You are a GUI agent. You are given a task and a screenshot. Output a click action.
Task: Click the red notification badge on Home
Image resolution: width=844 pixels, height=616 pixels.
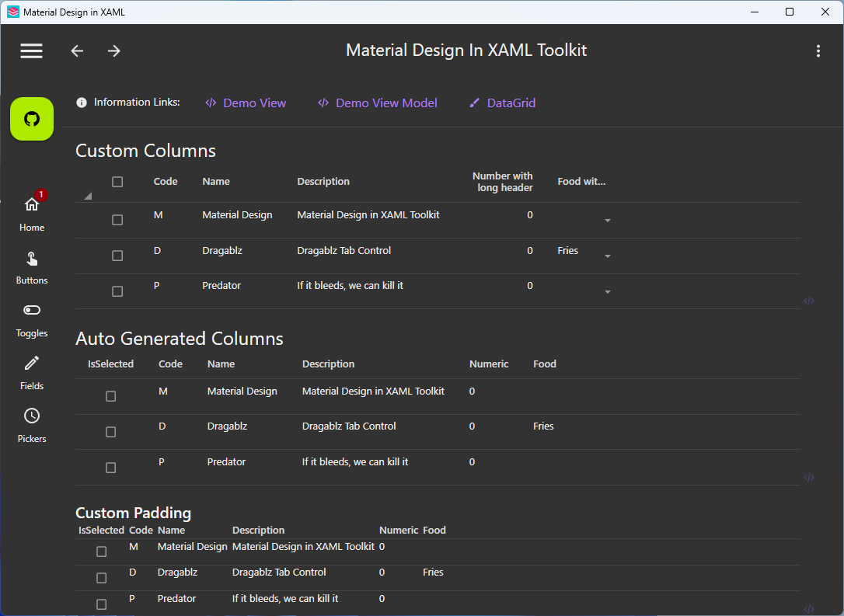click(41, 195)
